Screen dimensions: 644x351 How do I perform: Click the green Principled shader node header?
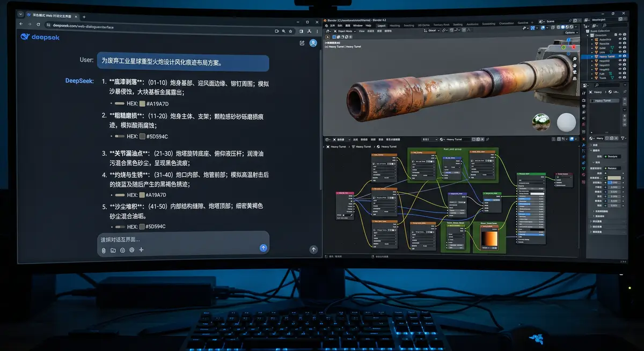point(530,174)
